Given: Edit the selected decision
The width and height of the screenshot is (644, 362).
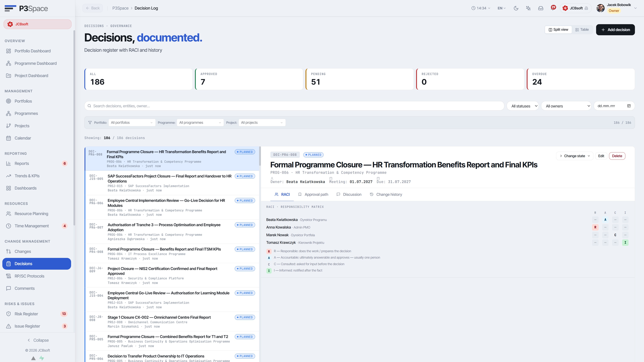Looking at the screenshot, I should tap(601, 156).
